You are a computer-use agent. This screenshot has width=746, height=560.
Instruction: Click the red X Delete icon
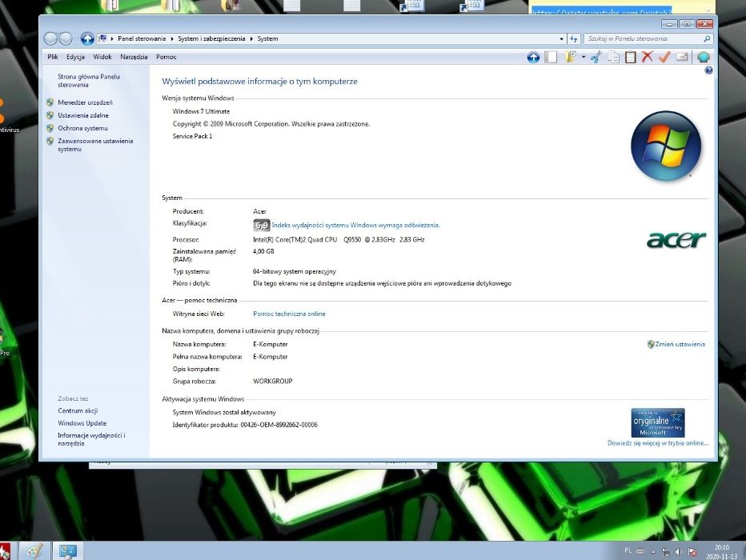coord(647,57)
